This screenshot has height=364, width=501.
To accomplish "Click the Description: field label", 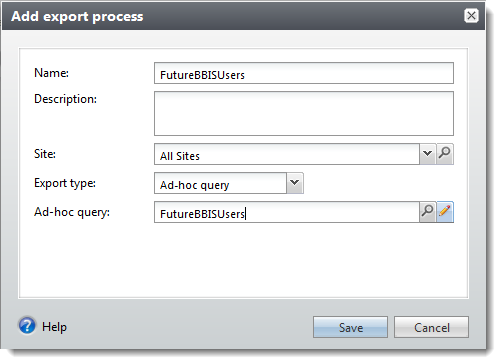I will point(65,99).
